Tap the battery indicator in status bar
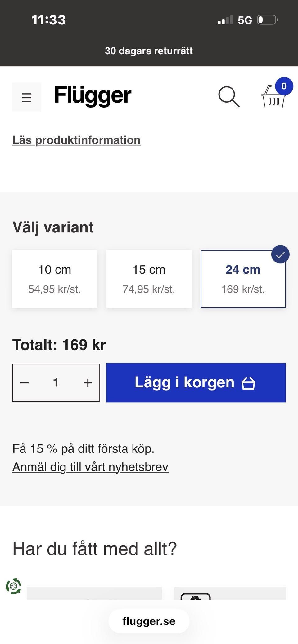This screenshot has height=644, width=298. point(267,20)
